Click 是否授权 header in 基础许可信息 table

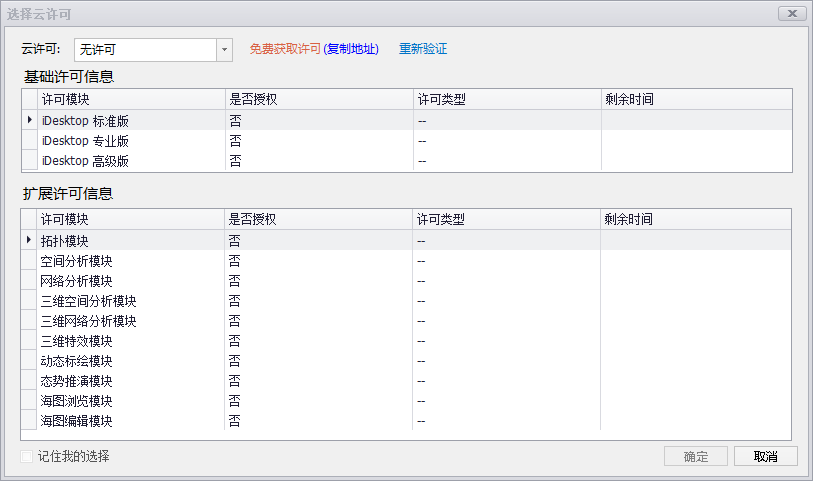(319, 99)
